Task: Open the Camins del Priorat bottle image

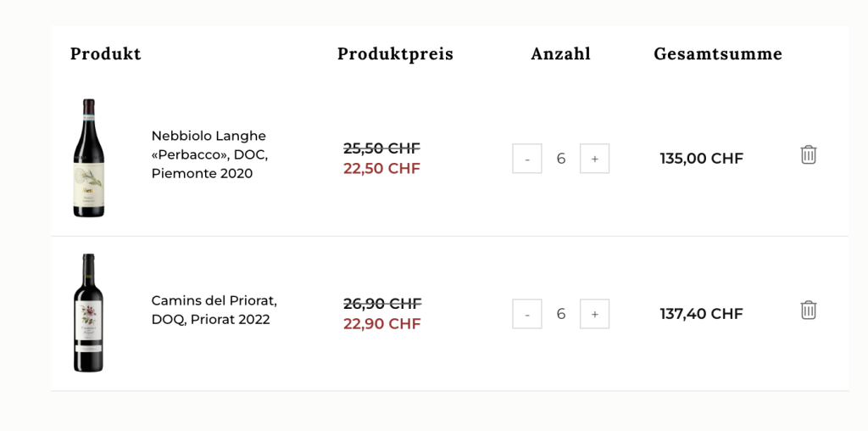Action: [88, 313]
